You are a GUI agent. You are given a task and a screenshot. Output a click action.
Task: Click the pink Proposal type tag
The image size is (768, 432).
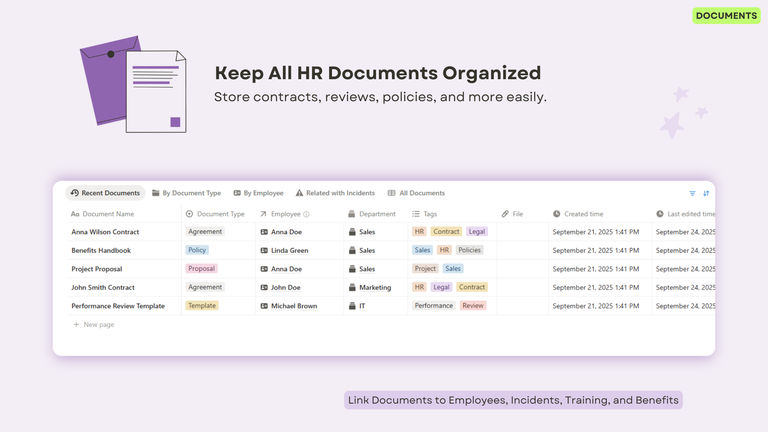201,269
